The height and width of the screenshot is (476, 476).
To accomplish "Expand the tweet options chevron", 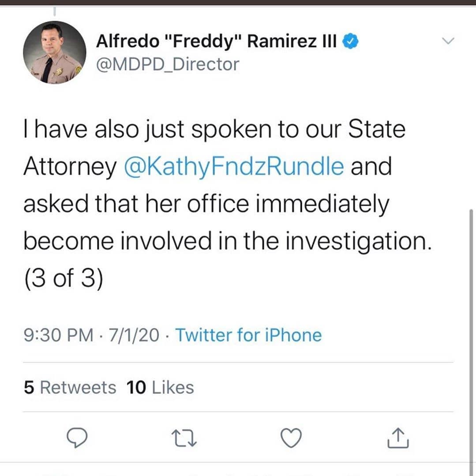I will pyautogui.click(x=448, y=41).
